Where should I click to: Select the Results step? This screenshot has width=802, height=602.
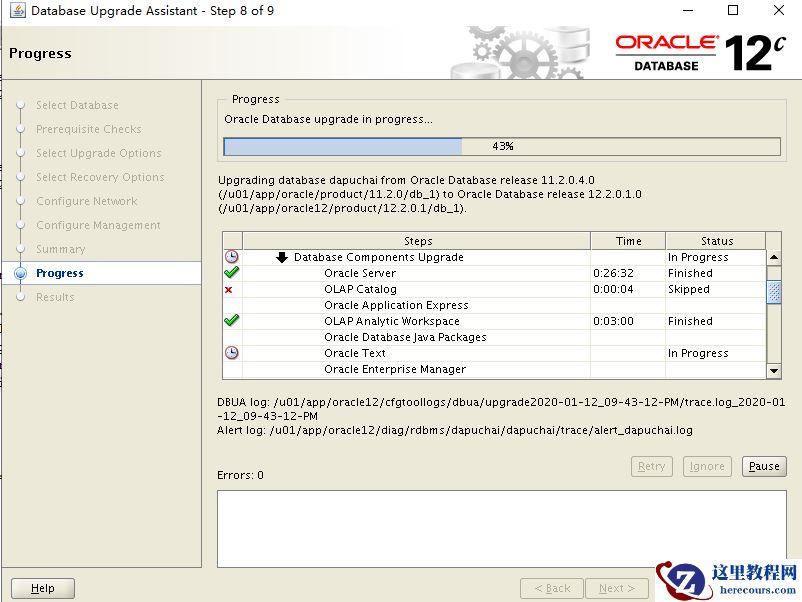pyautogui.click(x=55, y=297)
